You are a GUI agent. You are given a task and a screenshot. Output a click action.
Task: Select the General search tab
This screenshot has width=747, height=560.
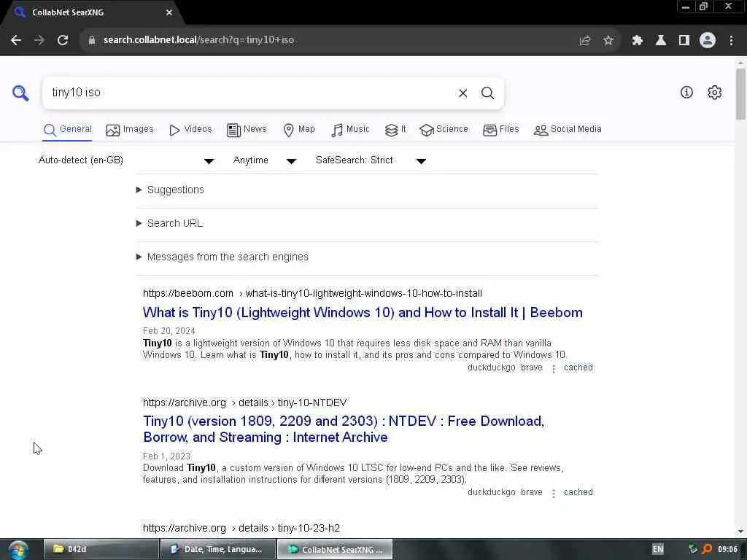67,130
